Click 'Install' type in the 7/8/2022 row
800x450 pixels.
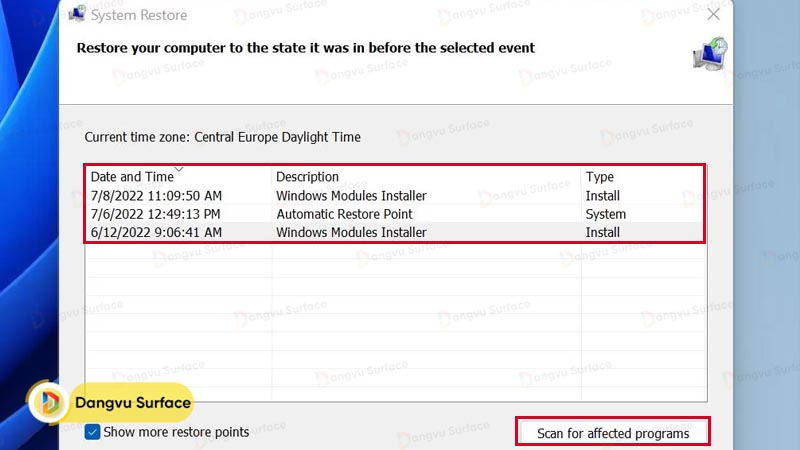coord(602,196)
